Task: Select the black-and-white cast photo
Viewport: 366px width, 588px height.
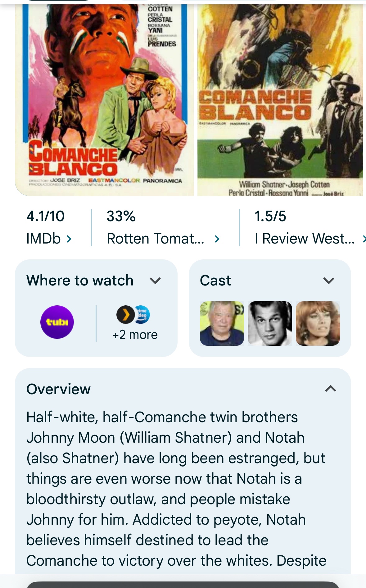Action: tap(270, 323)
